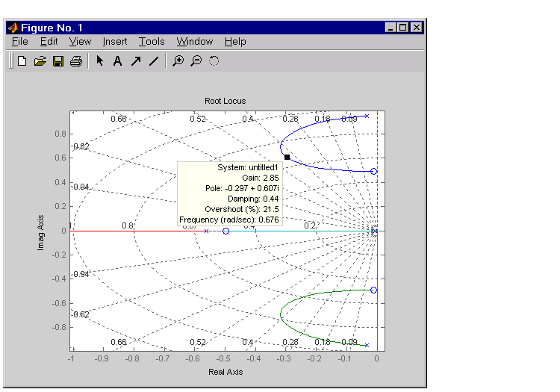Select the Root Locus plot title
This screenshot has width=560, height=392.
click(225, 101)
